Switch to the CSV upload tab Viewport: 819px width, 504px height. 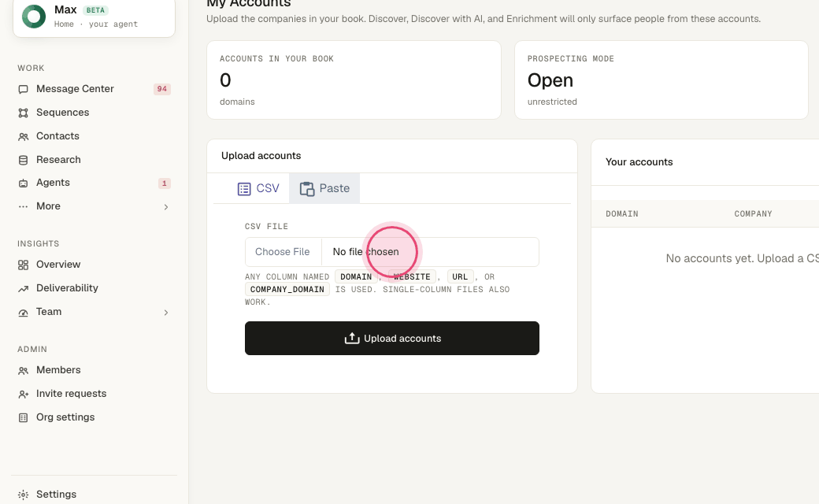(x=258, y=188)
